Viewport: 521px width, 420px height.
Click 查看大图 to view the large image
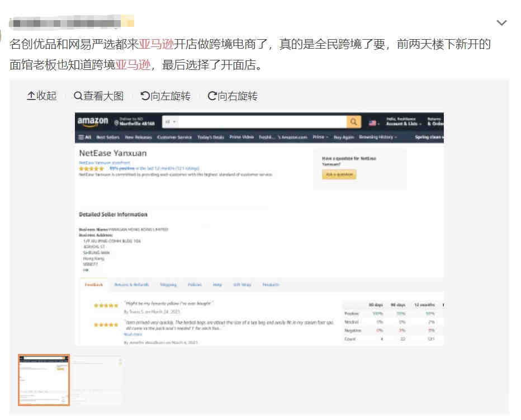click(99, 96)
